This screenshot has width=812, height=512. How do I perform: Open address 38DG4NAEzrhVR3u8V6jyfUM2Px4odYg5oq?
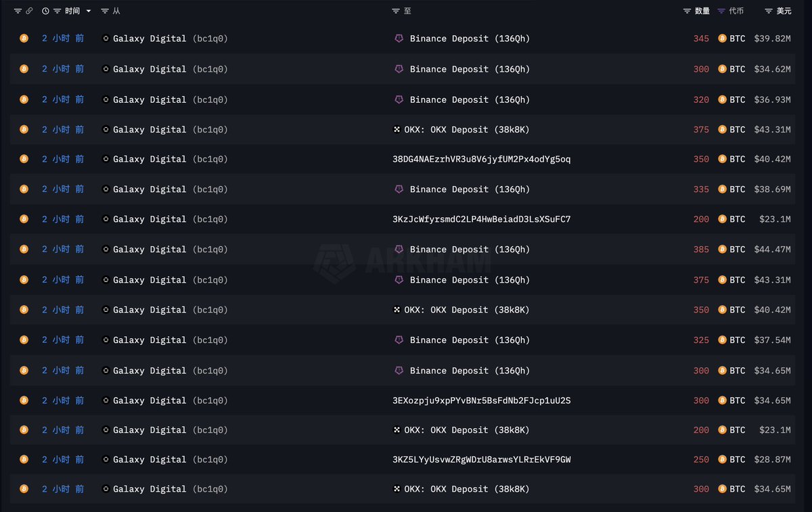click(481, 159)
